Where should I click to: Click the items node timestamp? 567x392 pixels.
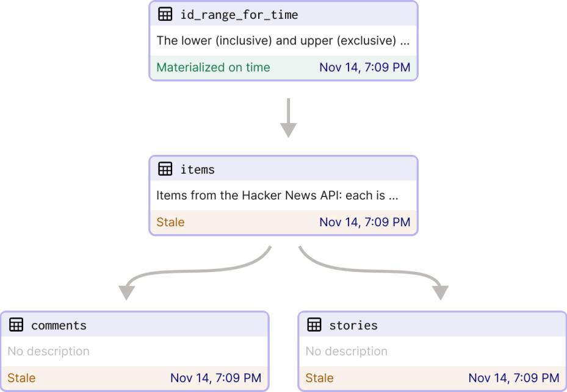(x=365, y=222)
